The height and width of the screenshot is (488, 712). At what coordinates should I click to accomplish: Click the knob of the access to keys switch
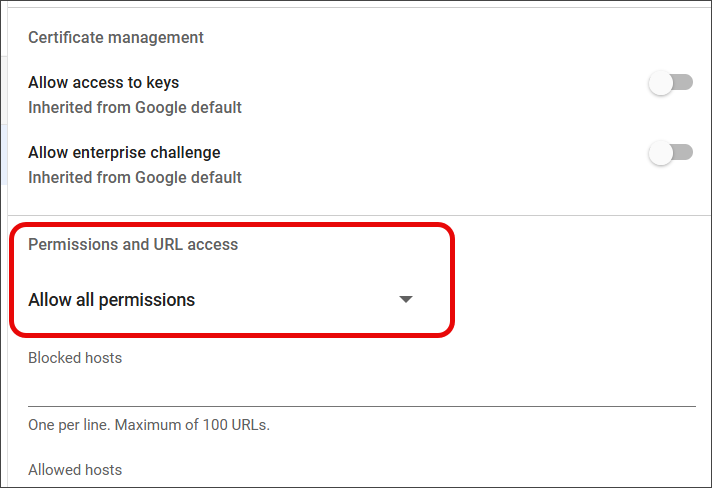[660, 83]
